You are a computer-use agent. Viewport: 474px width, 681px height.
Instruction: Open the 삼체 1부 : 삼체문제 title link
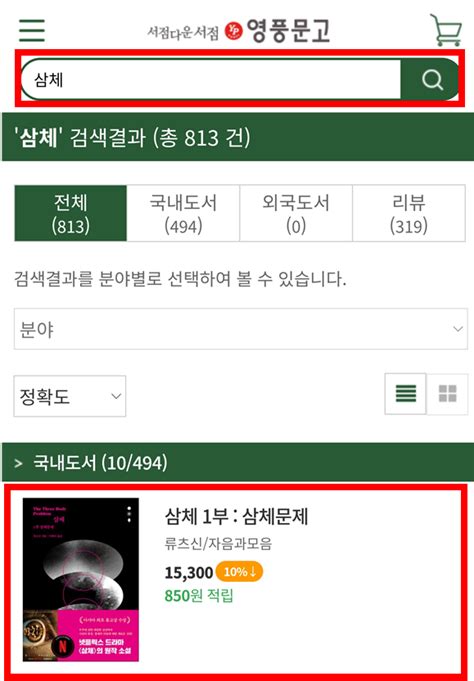[236, 516]
